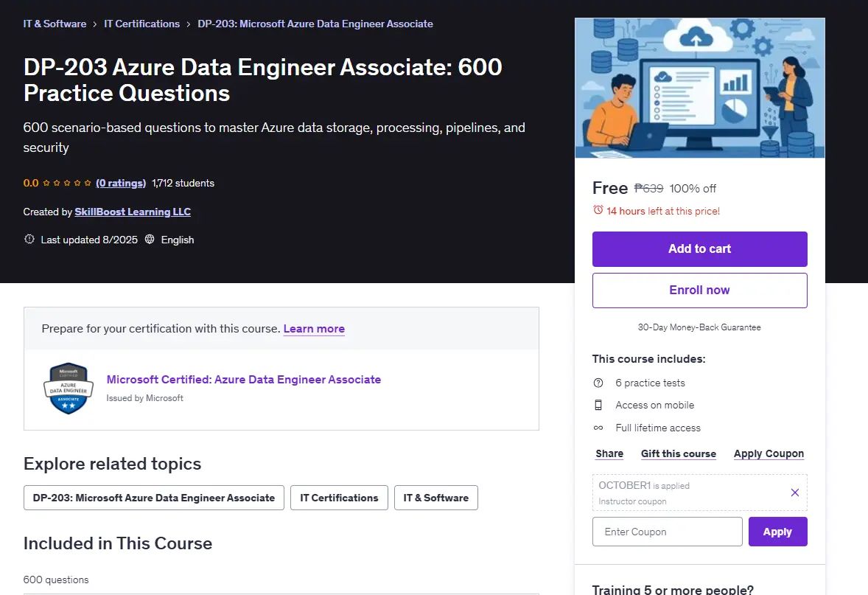The height and width of the screenshot is (595, 868).
Task: Click the '600 questions' text
Action: [x=56, y=580]
